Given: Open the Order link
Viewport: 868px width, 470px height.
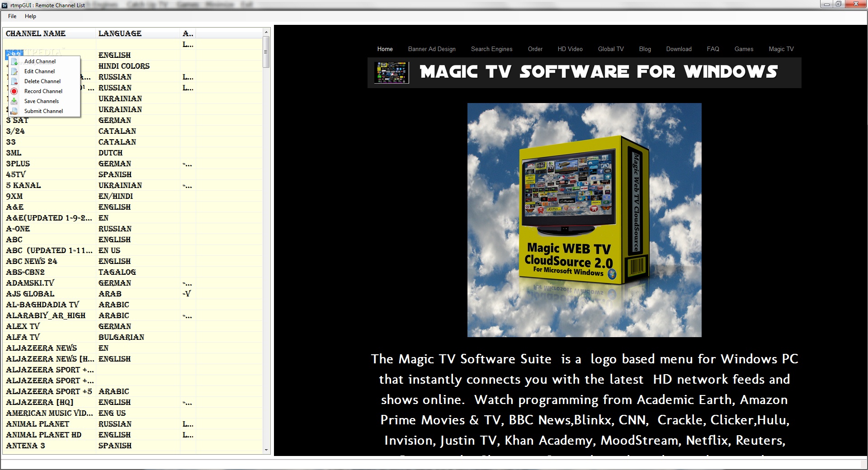Looking at the screenshot, I should tap(535, 49).
